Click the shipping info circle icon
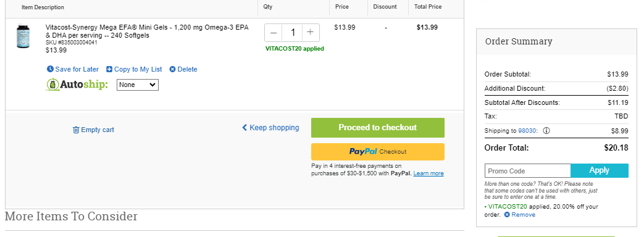644x237 pixels. pyautogui.click(x=546, y=131)
